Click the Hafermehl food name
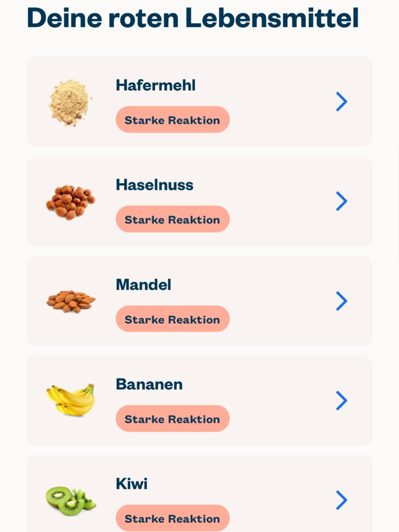399x532 pixels. click(155, 85)
